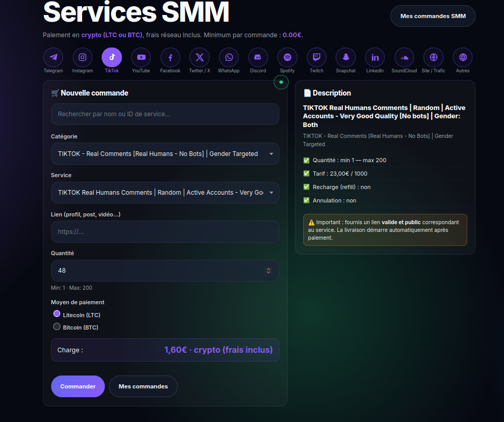Select the Autres globe icon
This screenshot has width=504, height=422.
coord(463,57)
